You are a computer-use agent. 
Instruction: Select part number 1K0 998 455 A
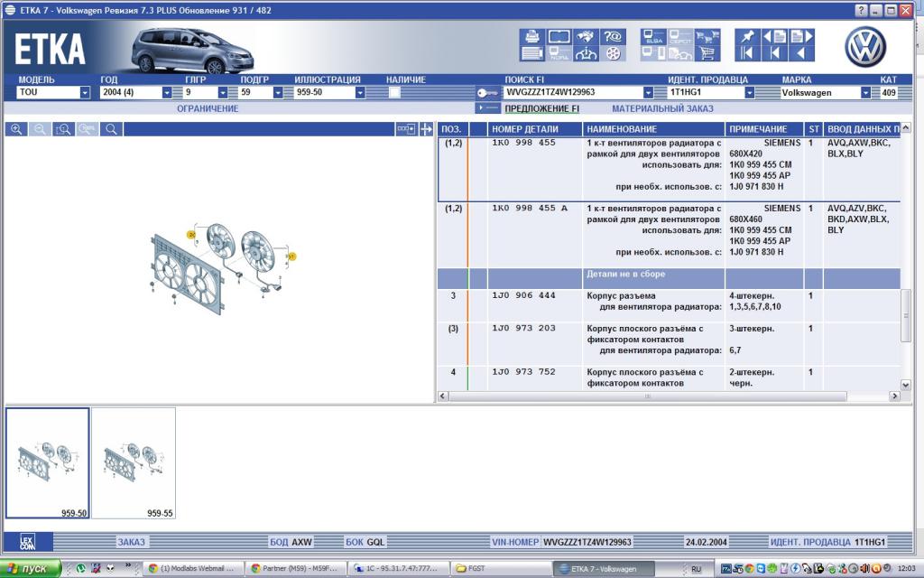pos(530,209)
